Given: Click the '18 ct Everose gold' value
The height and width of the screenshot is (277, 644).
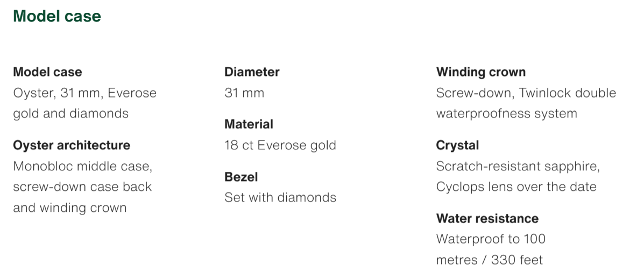Looking at the screenshot, I should pos(280,146).
